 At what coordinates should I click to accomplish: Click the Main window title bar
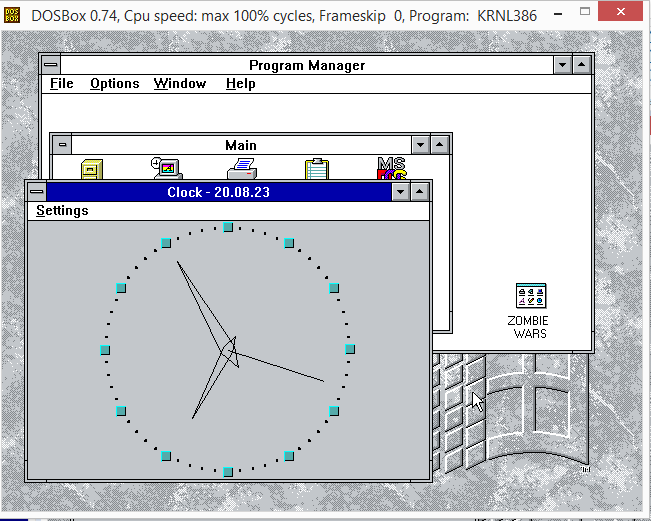coord(241,145)
